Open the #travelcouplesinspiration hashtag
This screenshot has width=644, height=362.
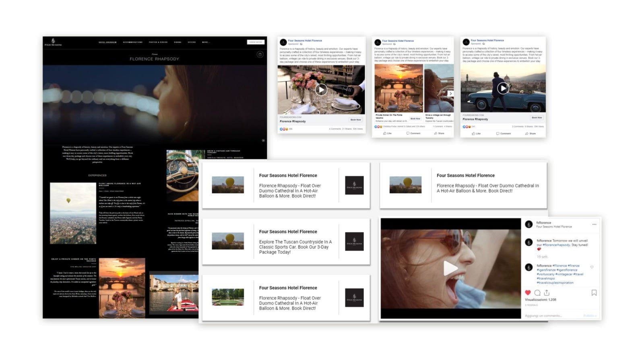coord(555,282)
